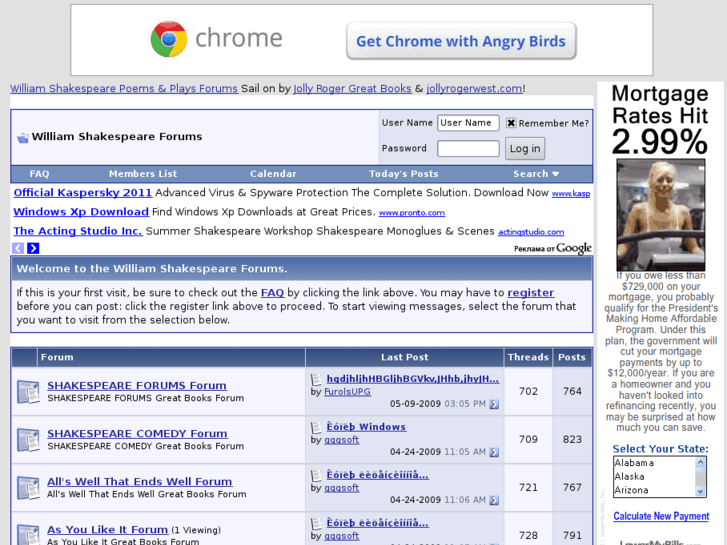Click up arrow of state list

pos(700,462)
